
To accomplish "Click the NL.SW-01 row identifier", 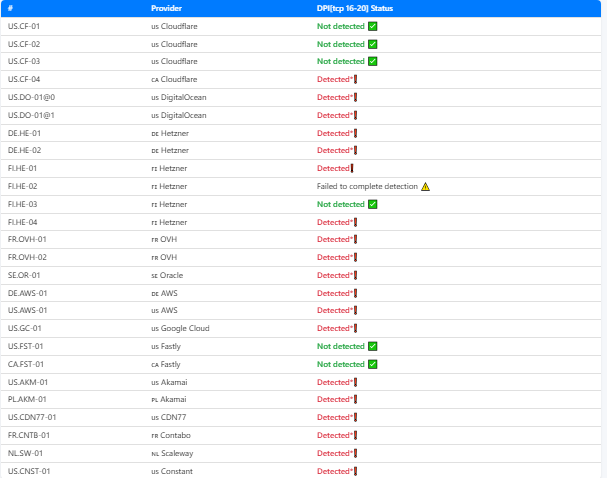I will (x=25, y=453).
